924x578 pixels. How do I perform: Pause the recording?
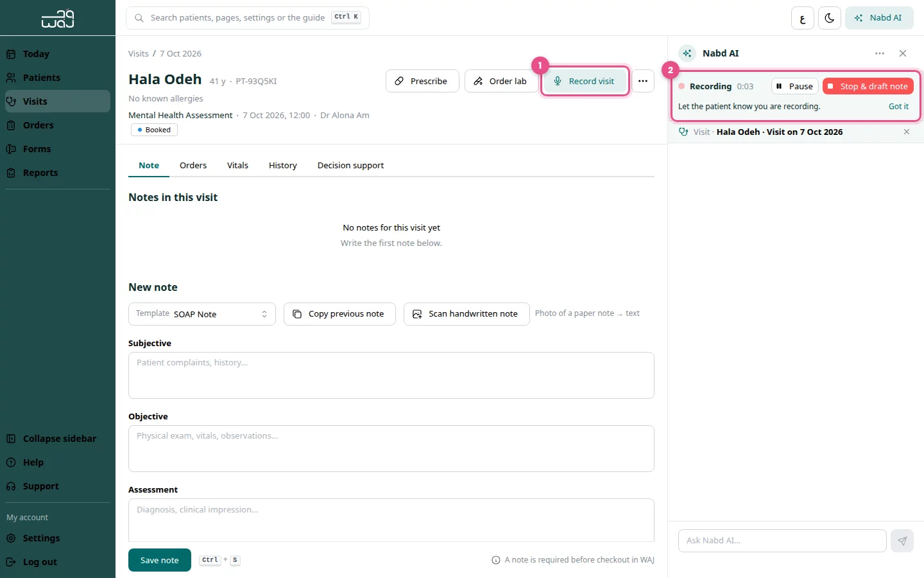pyautogui.click(x=794, y=86)
